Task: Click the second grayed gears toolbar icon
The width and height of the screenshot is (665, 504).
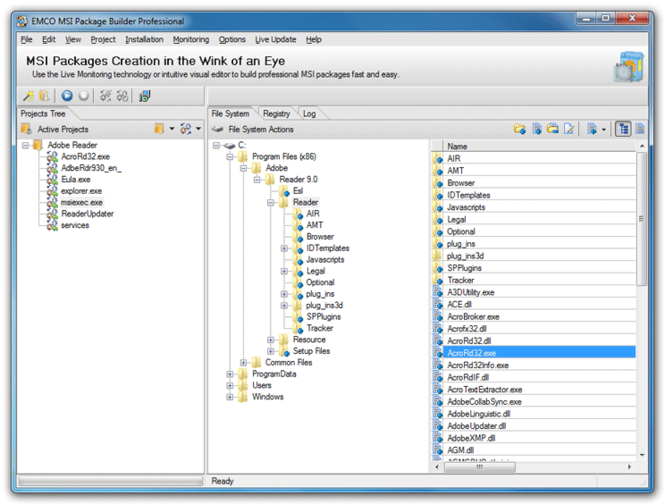Action: 123,96
